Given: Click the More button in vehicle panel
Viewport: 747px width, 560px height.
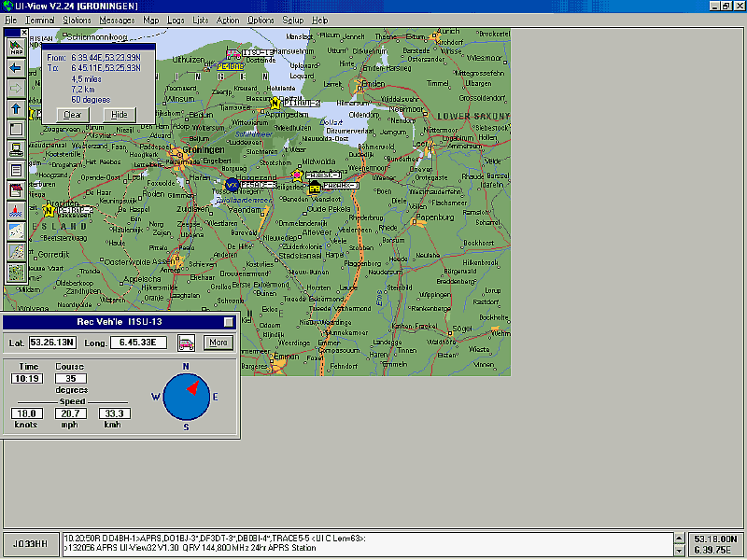Looking at the screenshot, I should pos(218,343).
